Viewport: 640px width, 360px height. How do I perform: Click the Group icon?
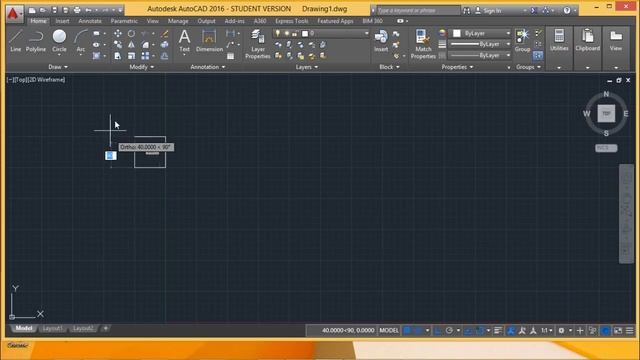coord(522,40)
